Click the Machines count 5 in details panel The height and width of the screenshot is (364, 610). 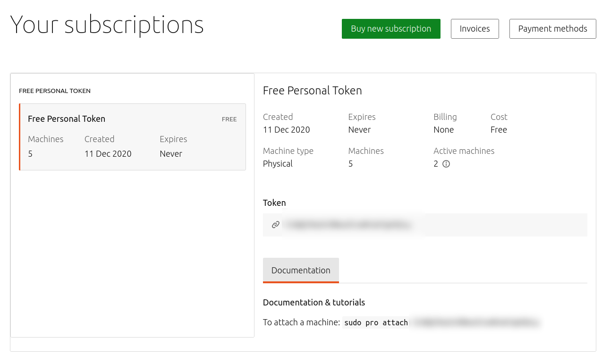(351, 164)
